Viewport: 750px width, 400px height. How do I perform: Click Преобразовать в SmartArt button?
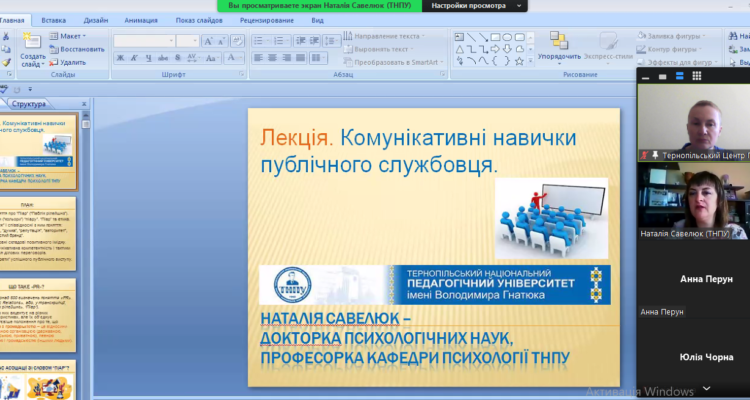(x=394, y=62)
